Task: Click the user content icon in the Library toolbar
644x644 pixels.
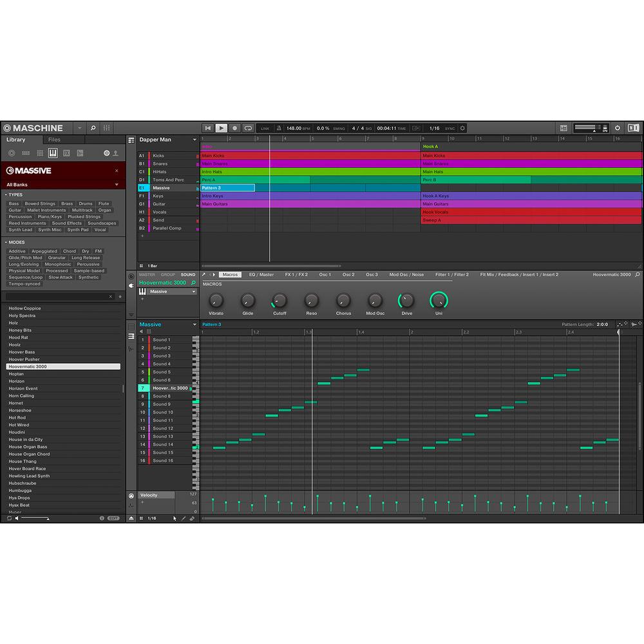Action: coord(116,153)
